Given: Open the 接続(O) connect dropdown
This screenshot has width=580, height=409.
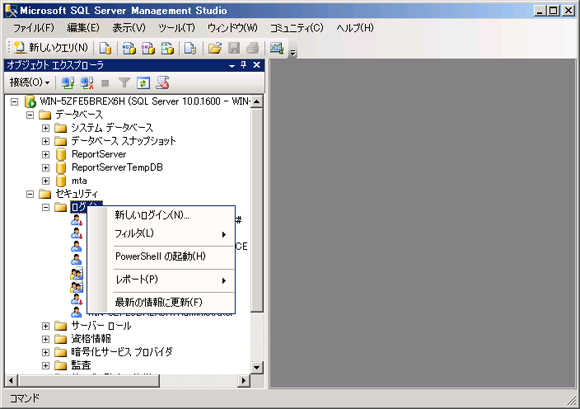Looking at the screenshot, I should pyautogui.click(x=30, y=82).
